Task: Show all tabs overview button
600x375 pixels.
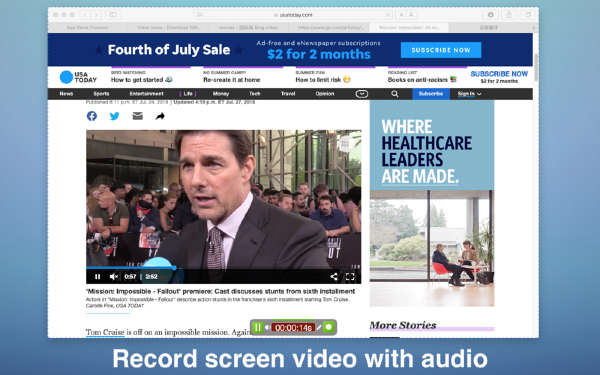Action: [528, 15]
